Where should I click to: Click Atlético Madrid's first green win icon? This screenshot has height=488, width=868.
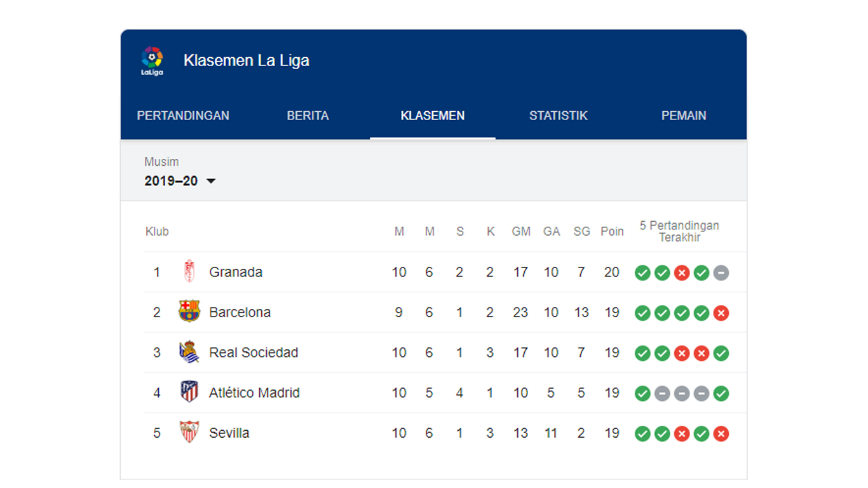point(642,394)
